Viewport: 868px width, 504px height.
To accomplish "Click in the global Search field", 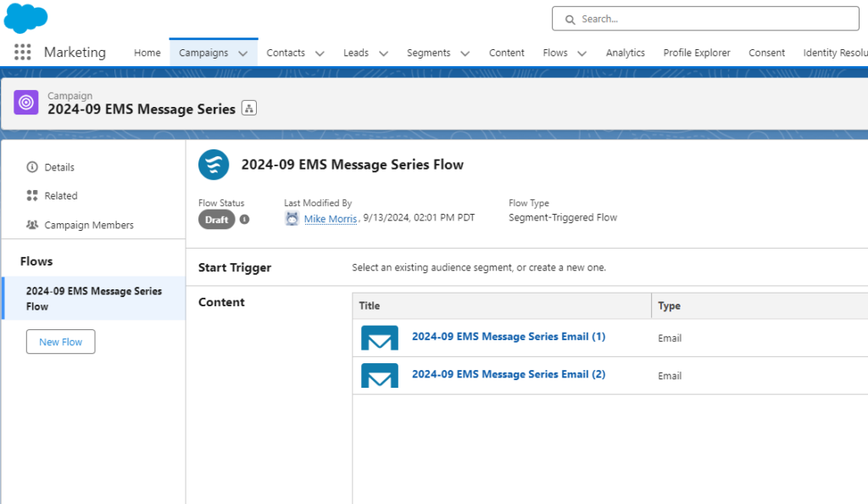I will click(712, 19).
